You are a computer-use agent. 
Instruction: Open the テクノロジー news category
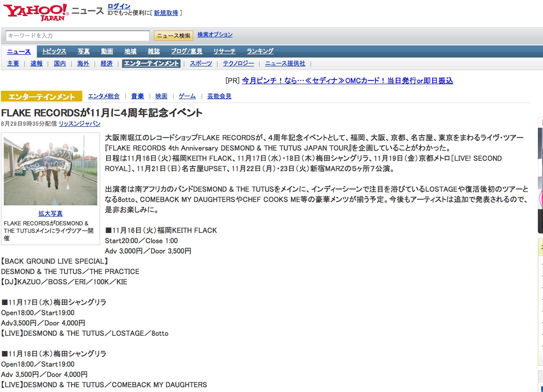[238, 63]
